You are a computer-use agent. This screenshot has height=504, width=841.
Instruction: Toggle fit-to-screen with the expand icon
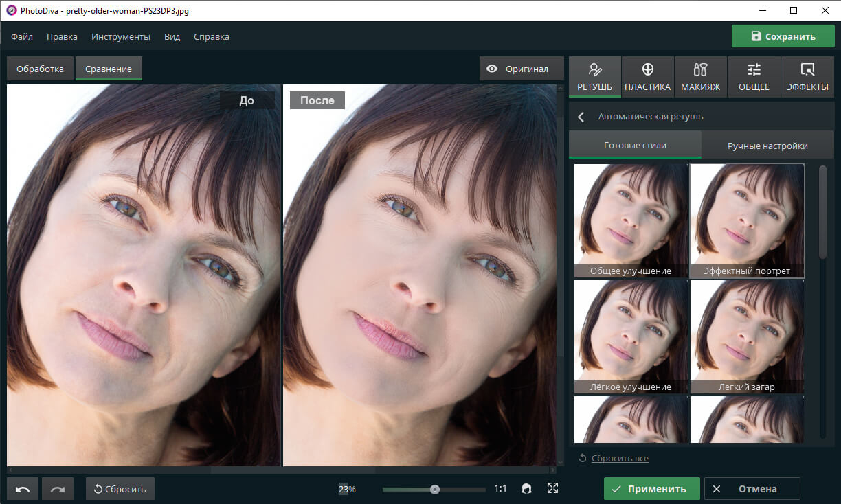click(552, 488)
